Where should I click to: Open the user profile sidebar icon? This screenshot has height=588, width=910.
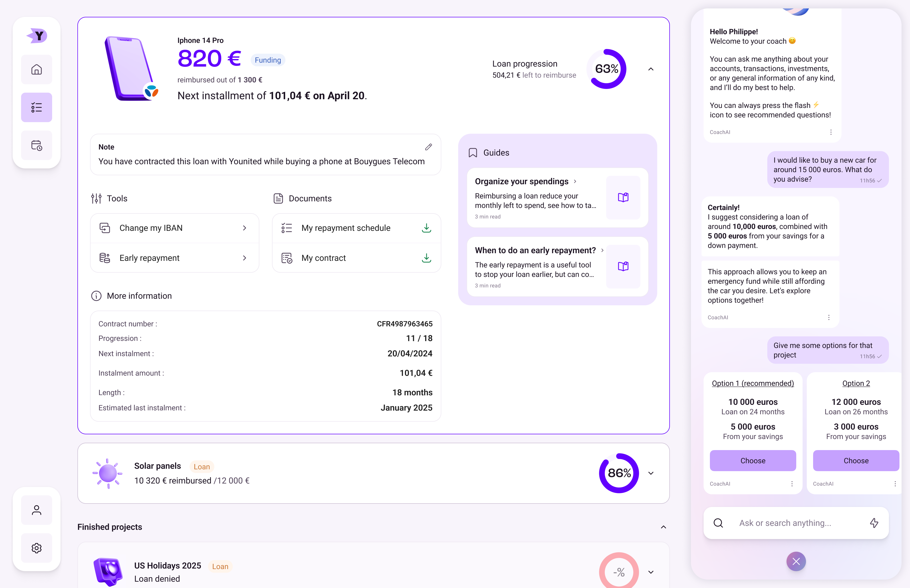[37, 510]
